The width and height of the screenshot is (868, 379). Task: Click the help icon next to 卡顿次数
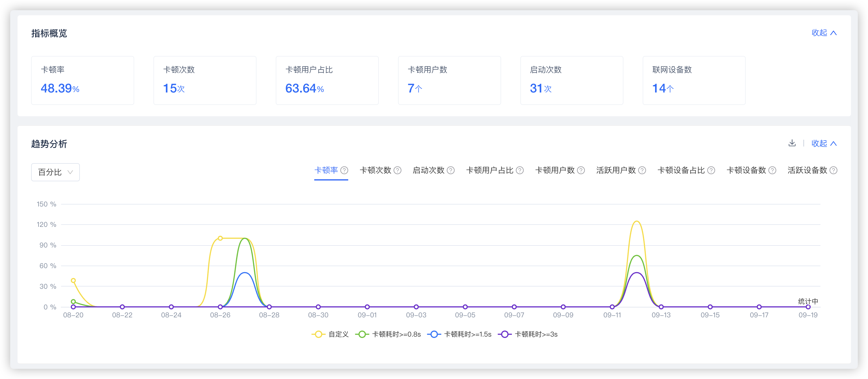(397, 170)
